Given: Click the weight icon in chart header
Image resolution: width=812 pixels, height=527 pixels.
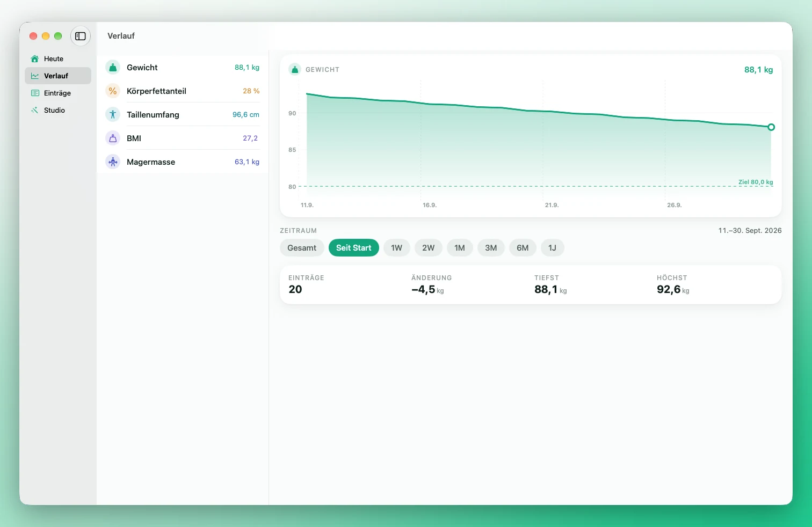Looking at the screenshot, I should (x=295, y=69).
